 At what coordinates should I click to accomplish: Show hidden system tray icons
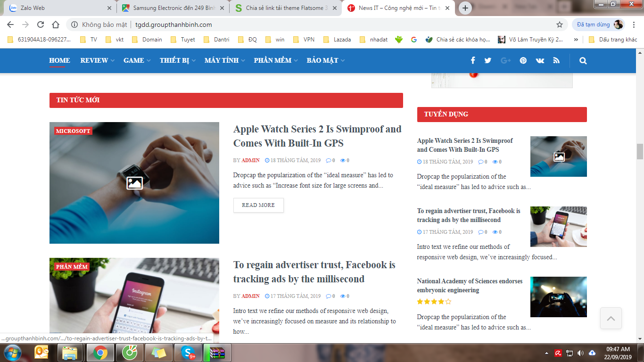546,353
